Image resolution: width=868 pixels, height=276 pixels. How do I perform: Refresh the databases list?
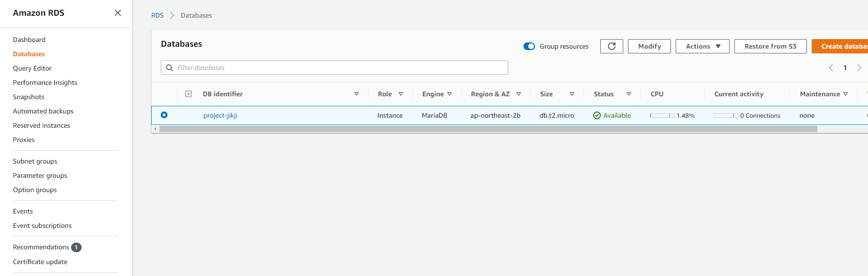point(612,46)
